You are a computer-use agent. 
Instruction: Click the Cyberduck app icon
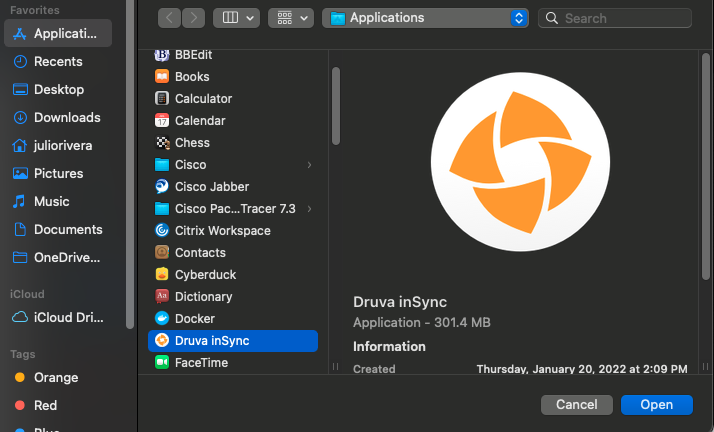[162, 274]
